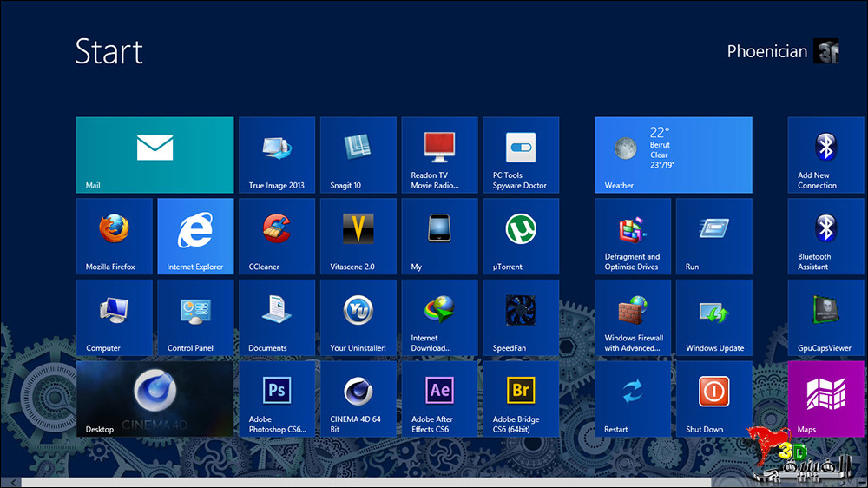Click the user account picture
This screenshot has height=488, width=868.
click(826, 51)
